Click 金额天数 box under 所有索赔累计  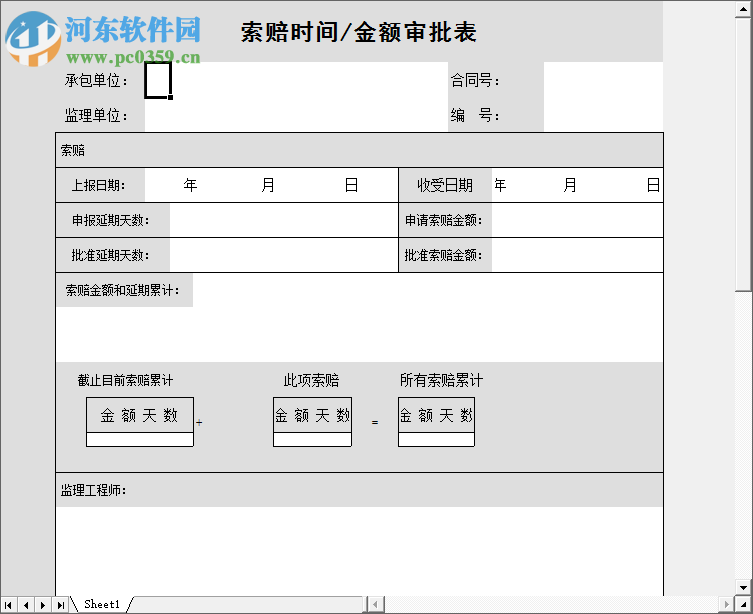point(437,415)
